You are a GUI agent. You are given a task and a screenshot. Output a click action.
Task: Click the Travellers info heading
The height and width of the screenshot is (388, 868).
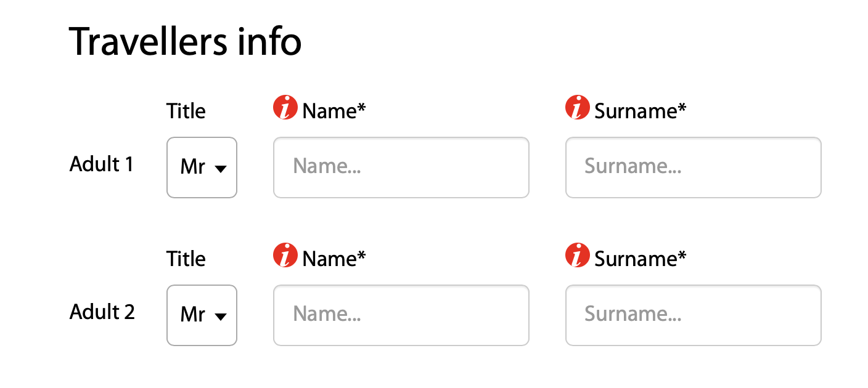click(x=186, y=42)
